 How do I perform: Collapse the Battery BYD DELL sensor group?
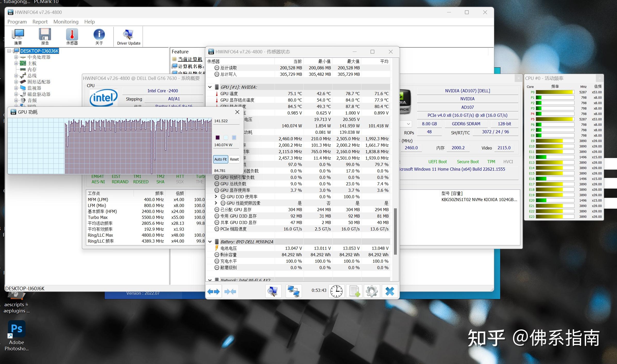(x=210, y=242)
